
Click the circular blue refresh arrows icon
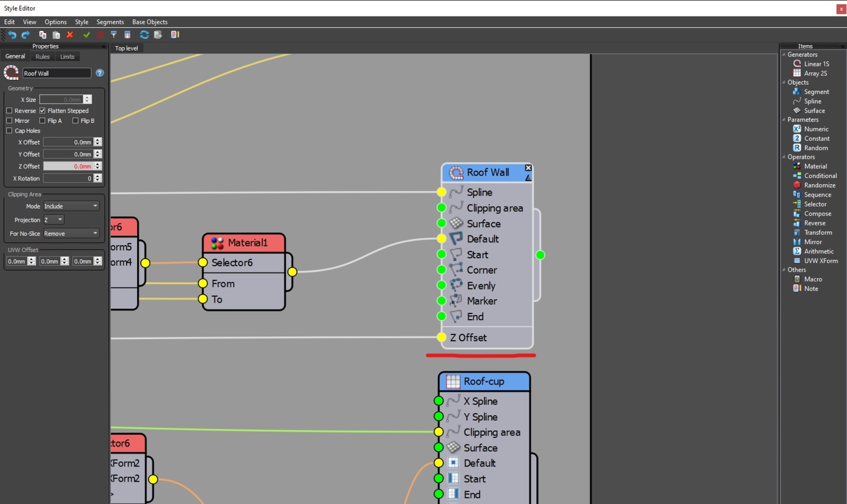[x=144, y=35]
